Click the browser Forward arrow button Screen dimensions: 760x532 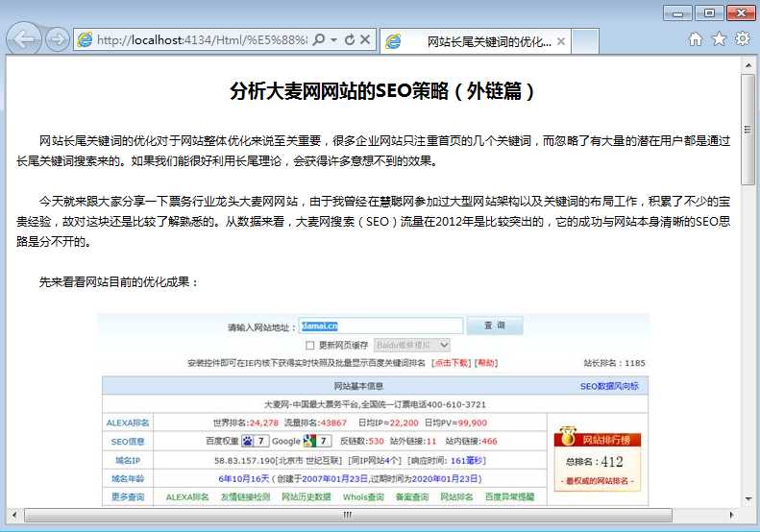pyautogui.click(x=58, y=39)
